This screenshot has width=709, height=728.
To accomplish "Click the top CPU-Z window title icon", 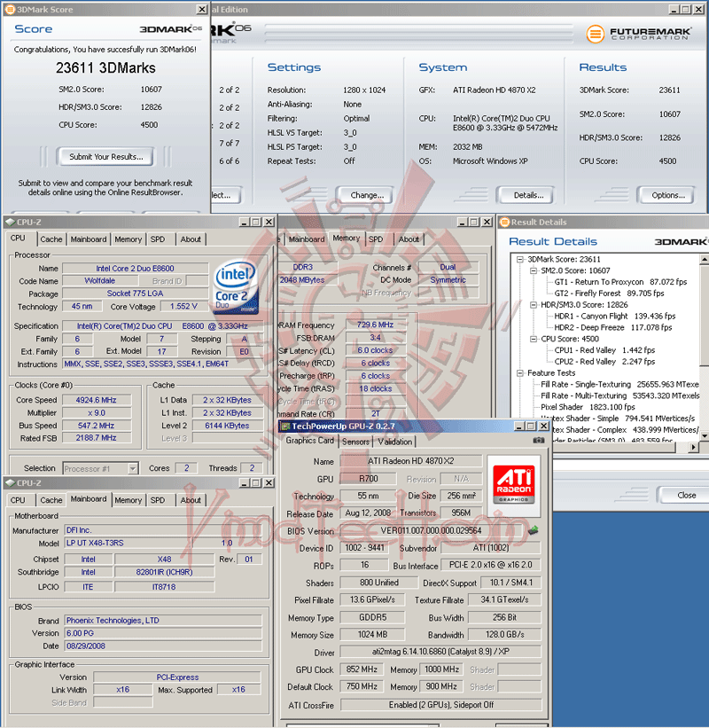I will pyautogui.click(x=10, y=222).
